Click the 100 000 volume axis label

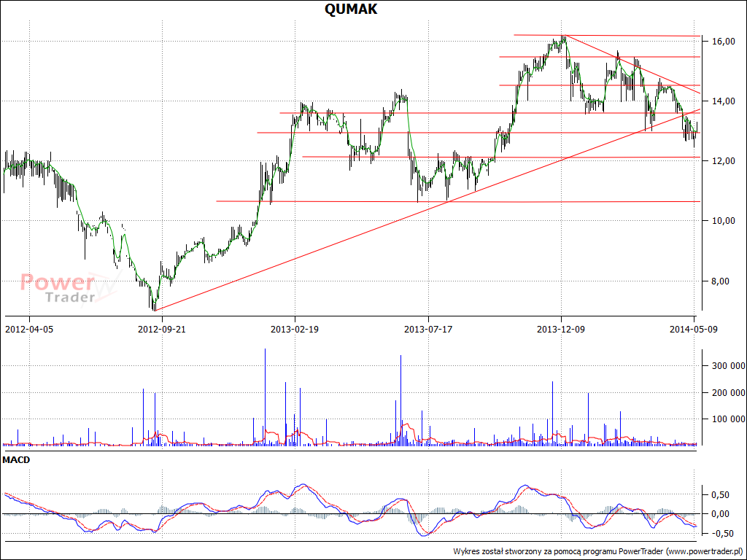coord(729,419)
